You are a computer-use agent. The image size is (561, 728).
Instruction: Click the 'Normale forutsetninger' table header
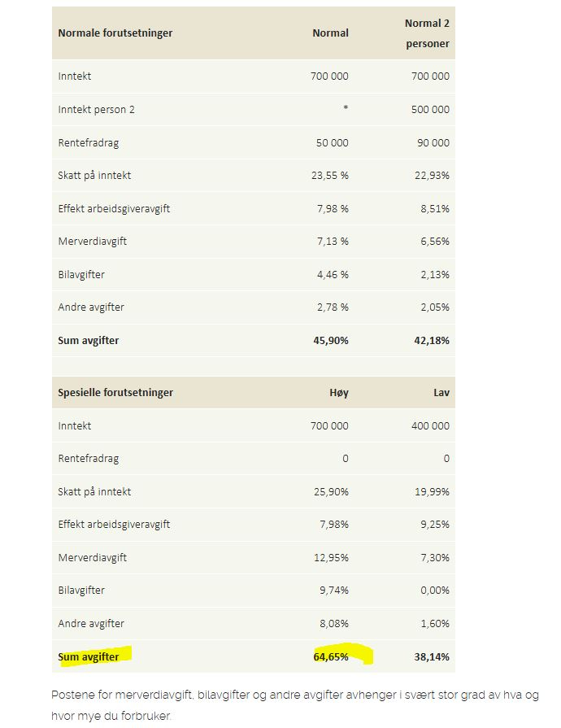point(115,33)
